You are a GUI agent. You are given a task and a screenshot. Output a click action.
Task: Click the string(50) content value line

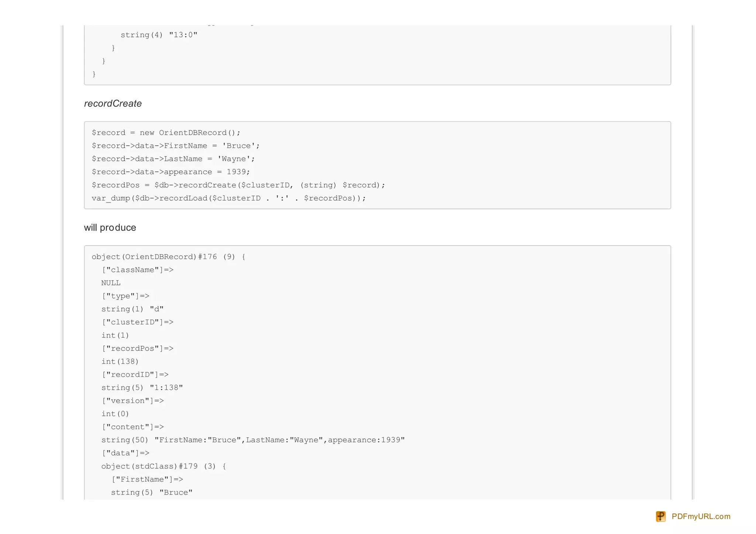coord(253,440)
